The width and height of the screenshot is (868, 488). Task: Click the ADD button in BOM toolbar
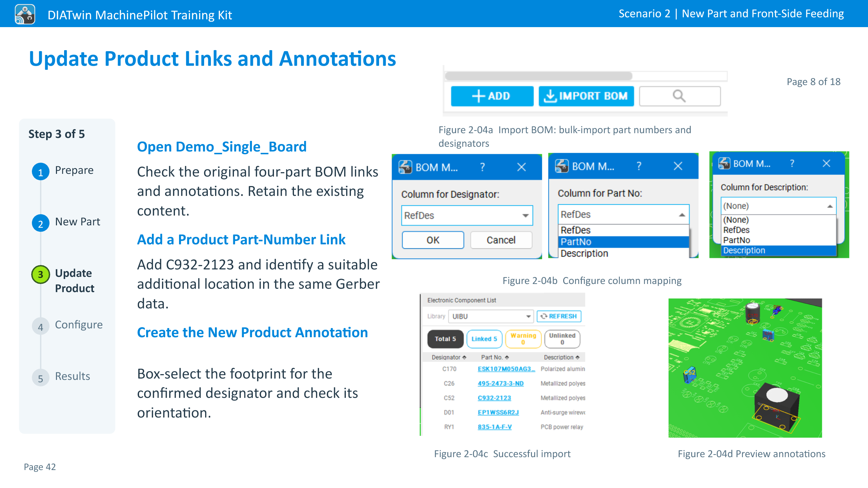[492, 96]
